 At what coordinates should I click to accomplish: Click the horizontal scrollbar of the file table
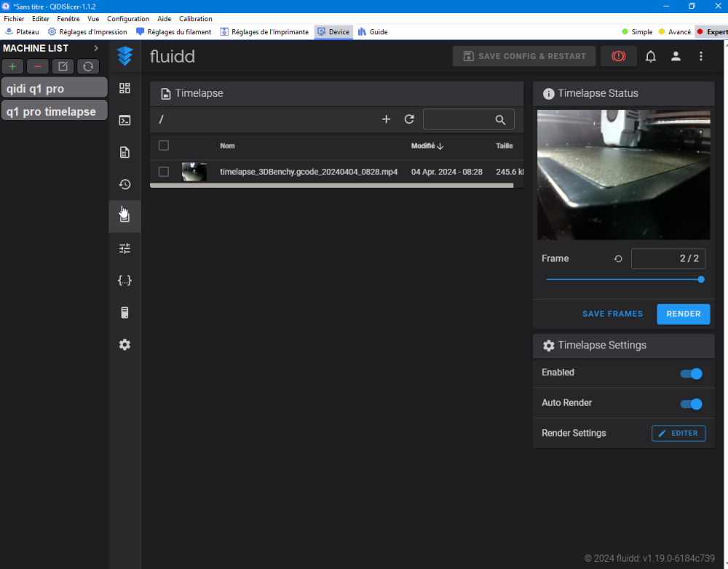coord(331,186)
